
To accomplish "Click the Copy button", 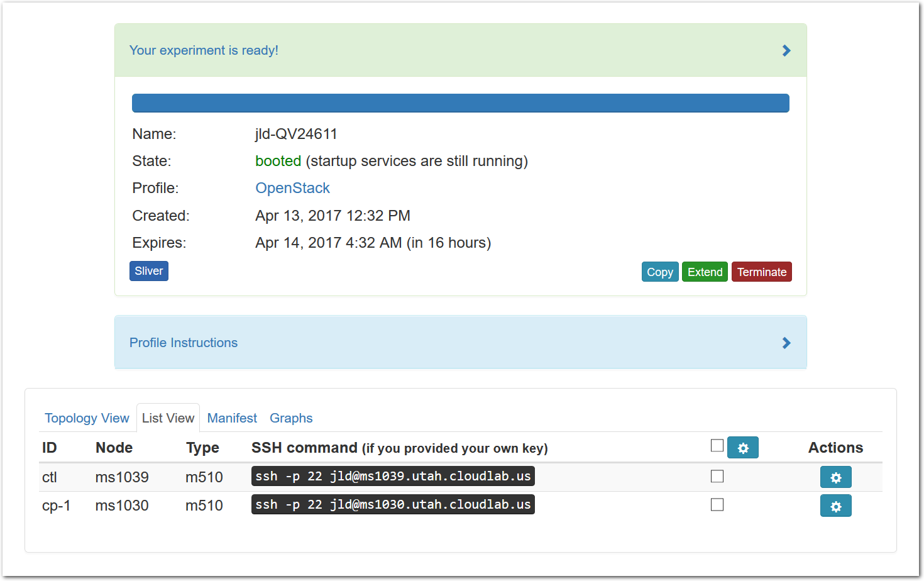I will click(x=660, y=272).
